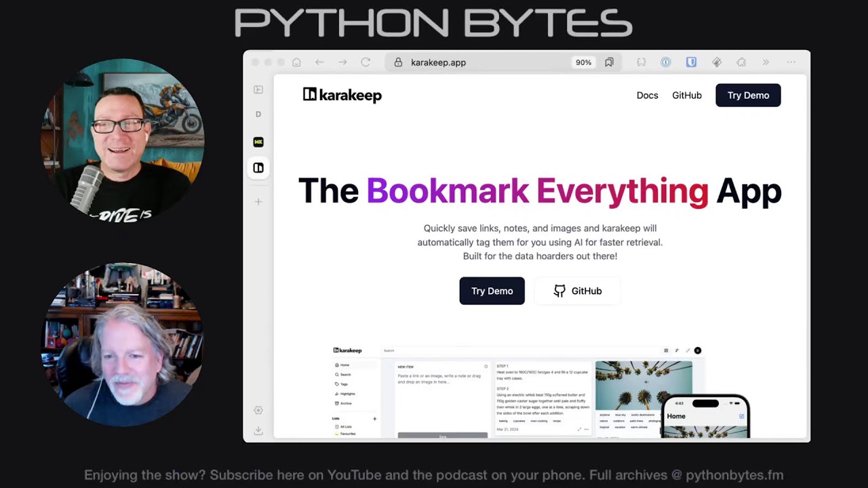
Task: Click the Try Demo button in the header
Action: 749,96
